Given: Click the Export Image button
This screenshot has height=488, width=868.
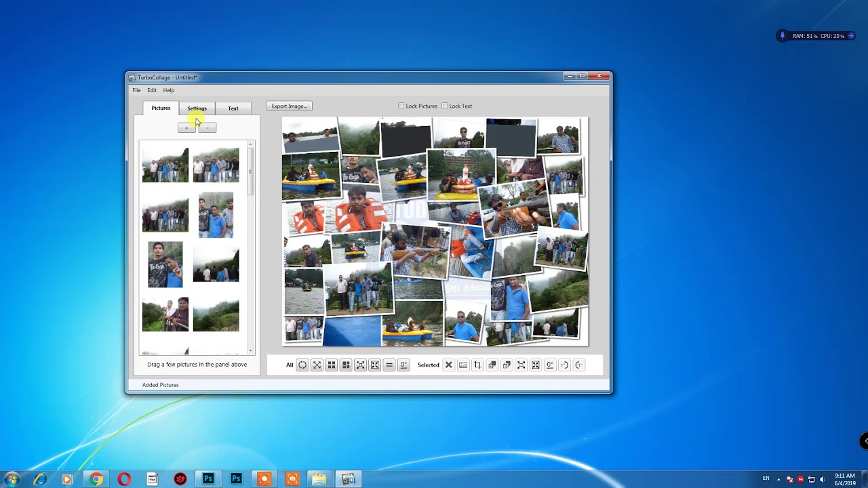Looking at the screenshot, I should tap(289, 106).
